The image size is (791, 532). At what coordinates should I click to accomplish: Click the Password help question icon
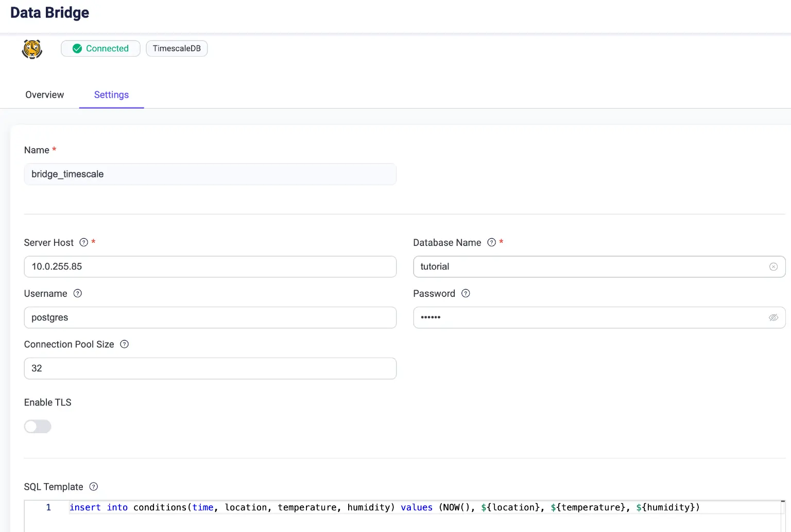[x=466, y=293]
